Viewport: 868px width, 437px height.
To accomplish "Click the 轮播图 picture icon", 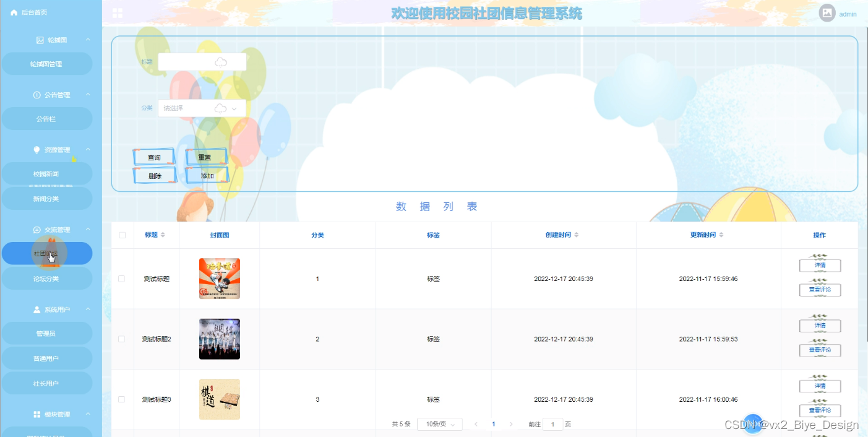I will click(x=40, y=40).
